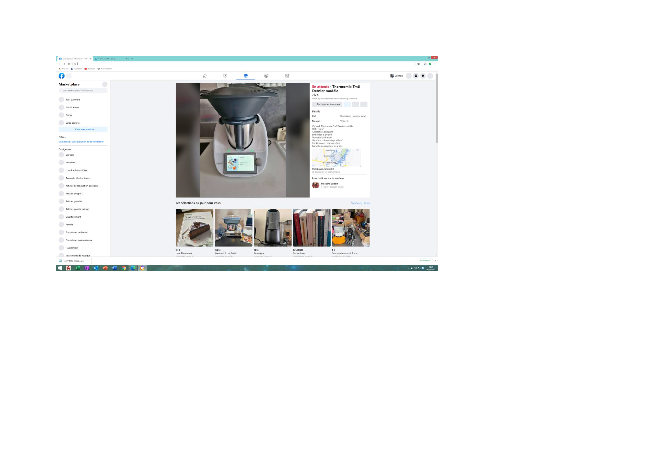
Task: Open the listing's more options button
Action: [x=364, y=104]
